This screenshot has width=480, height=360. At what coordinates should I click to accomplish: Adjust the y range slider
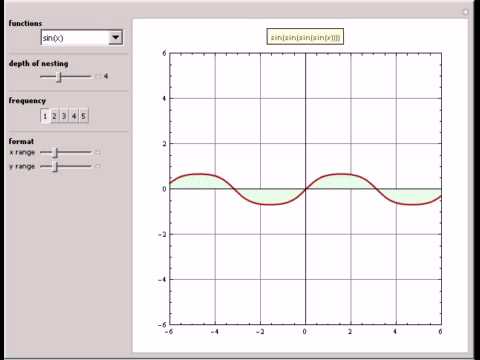(x=56, y=166)
